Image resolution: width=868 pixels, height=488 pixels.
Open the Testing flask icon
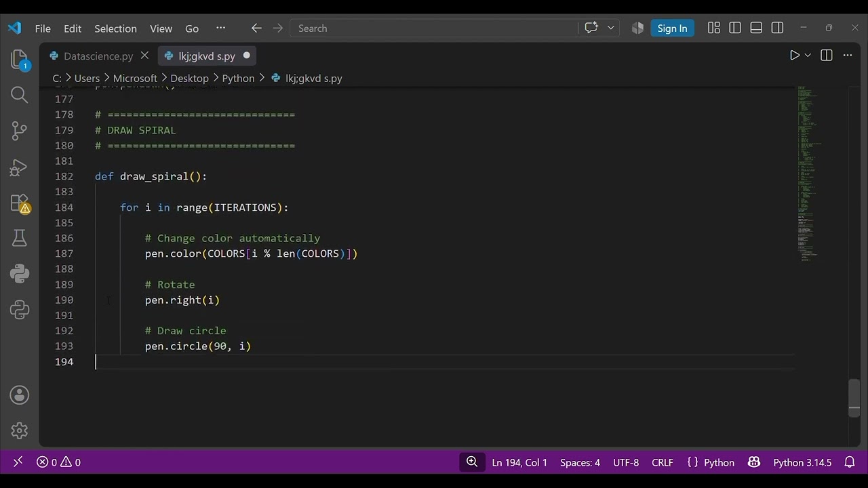pyautogui.click(x=20, y=238)
